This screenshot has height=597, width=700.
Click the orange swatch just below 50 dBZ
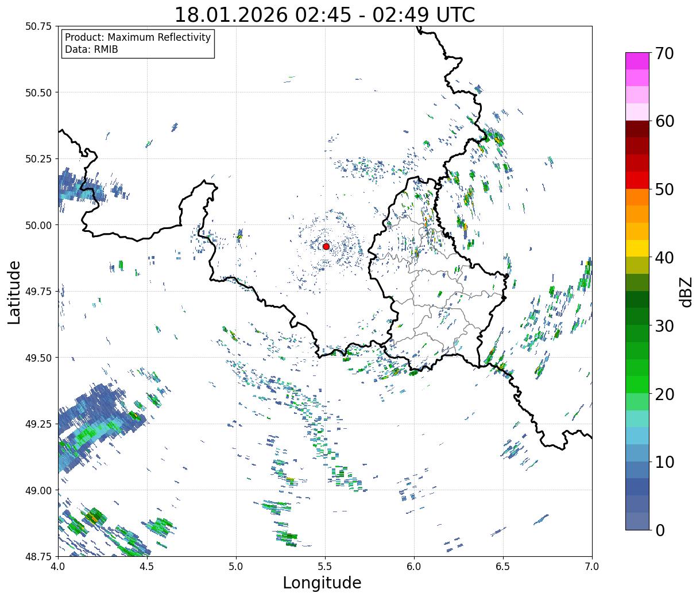[637, 197]
